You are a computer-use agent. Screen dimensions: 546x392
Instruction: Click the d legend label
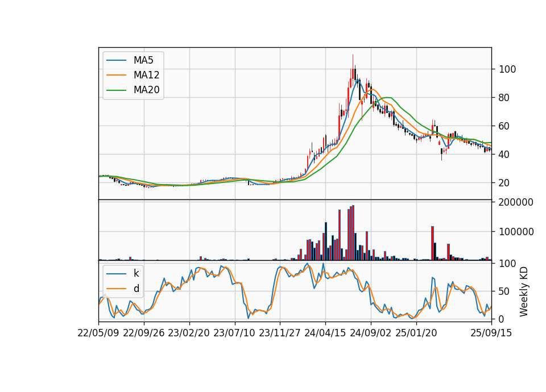click(x=136, y=289)
